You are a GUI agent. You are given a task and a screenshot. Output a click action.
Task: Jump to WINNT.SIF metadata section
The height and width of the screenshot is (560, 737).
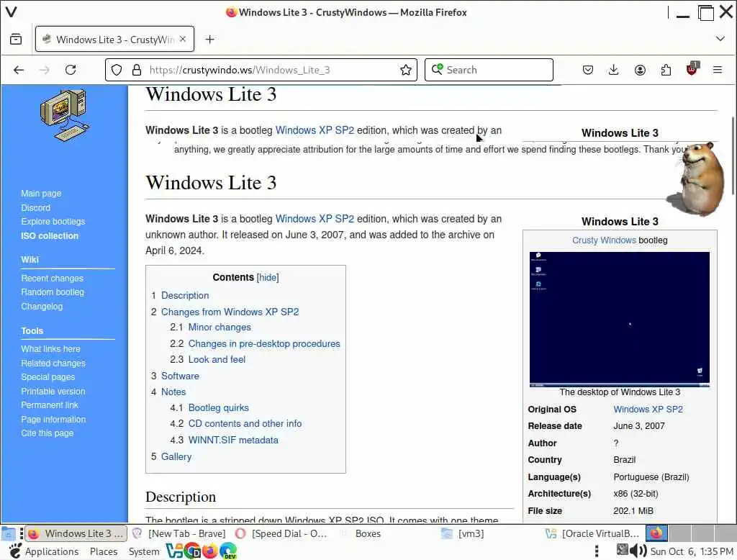tap(233, 440)
